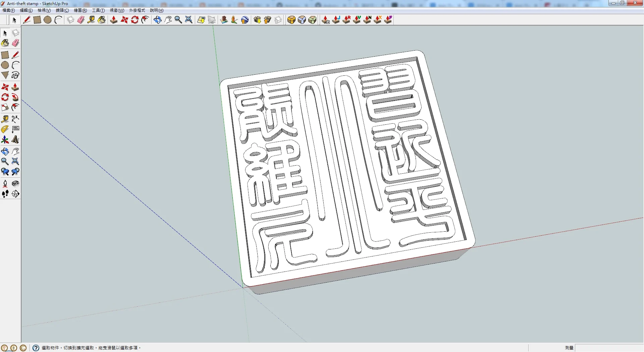Open the 檔案(F) menu
644x352 pixels.
click(9, 10)
